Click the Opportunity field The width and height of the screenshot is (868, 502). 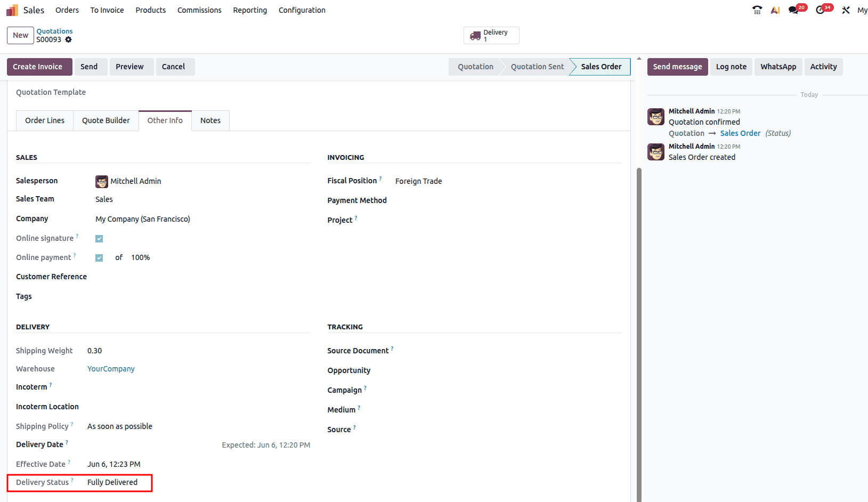pyautogui.click(x=508, y=370)
